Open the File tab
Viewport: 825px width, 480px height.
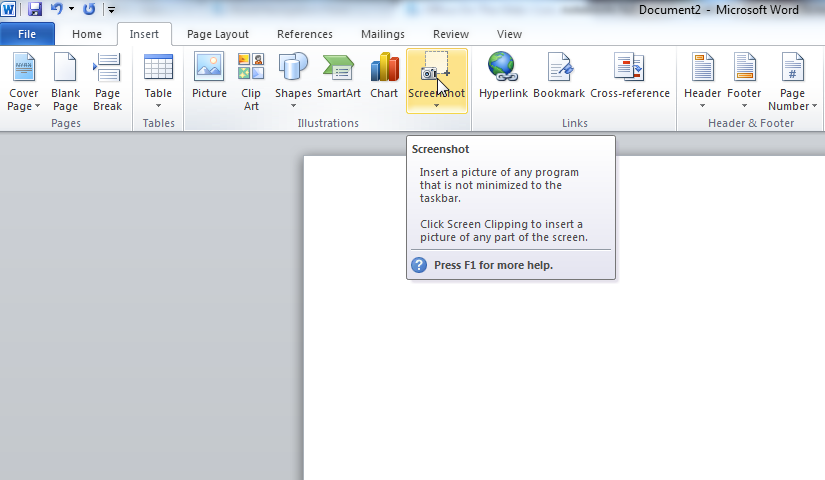(27, 34)
